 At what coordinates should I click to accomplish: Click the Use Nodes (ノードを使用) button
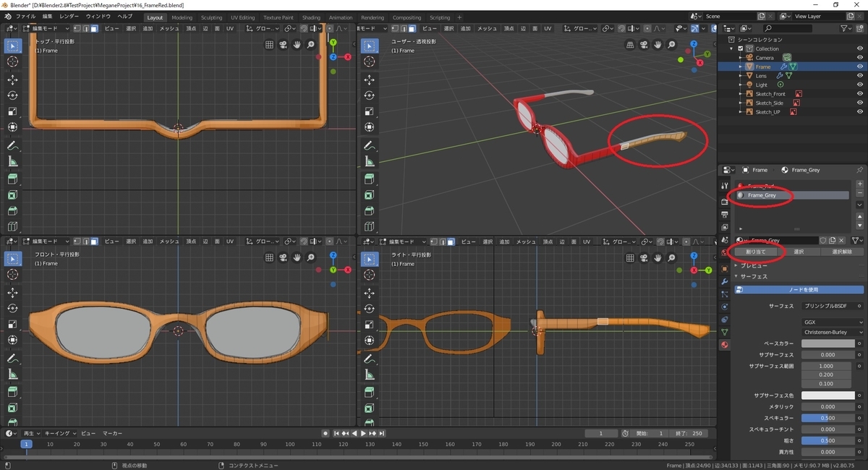(799, 289)
